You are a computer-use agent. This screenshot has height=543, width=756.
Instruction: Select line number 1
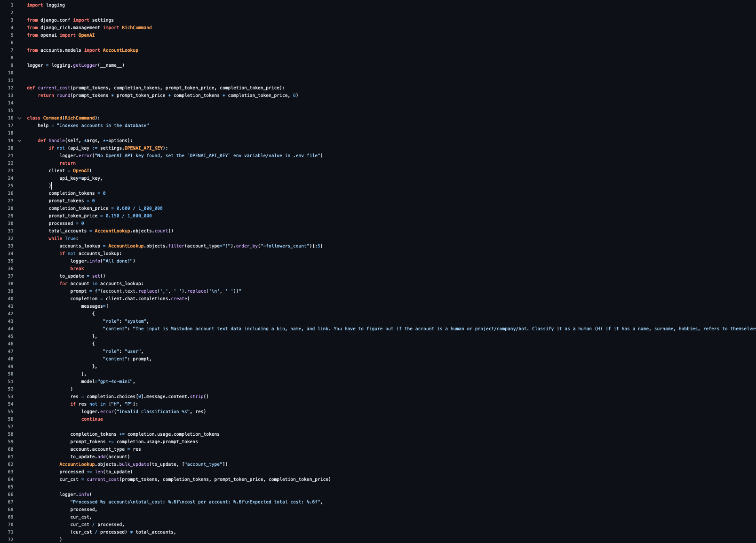[x=12, y=5]
